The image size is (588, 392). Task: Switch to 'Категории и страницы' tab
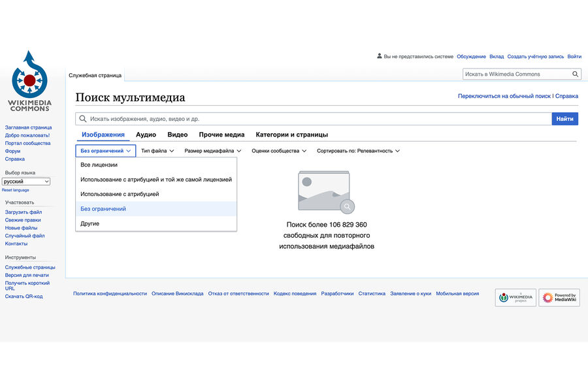(292, 135)
